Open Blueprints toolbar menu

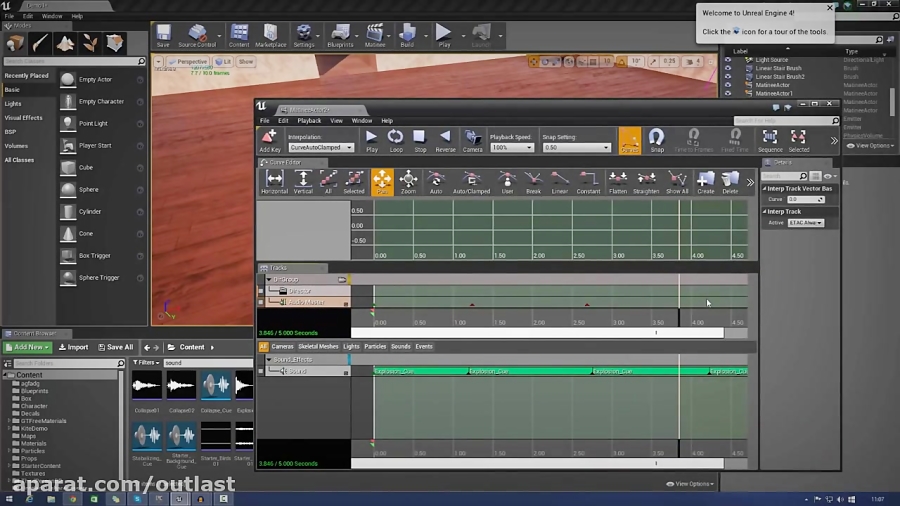[340, 36]
